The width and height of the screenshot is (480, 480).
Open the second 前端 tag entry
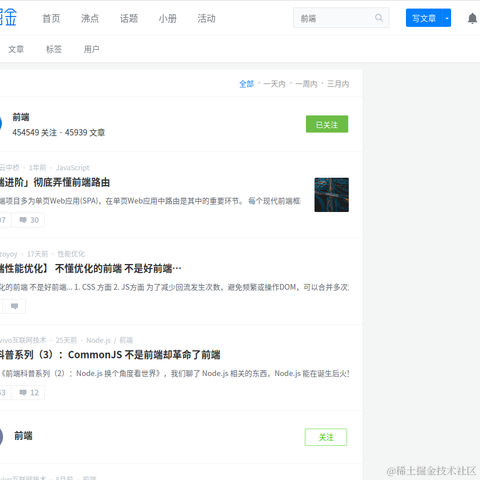23,435
